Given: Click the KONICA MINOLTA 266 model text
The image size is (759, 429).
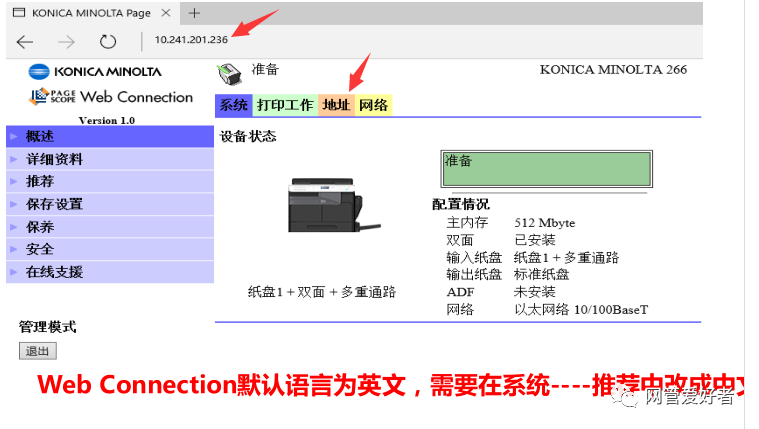Looking at the screenshot, I should pos(613,70).
